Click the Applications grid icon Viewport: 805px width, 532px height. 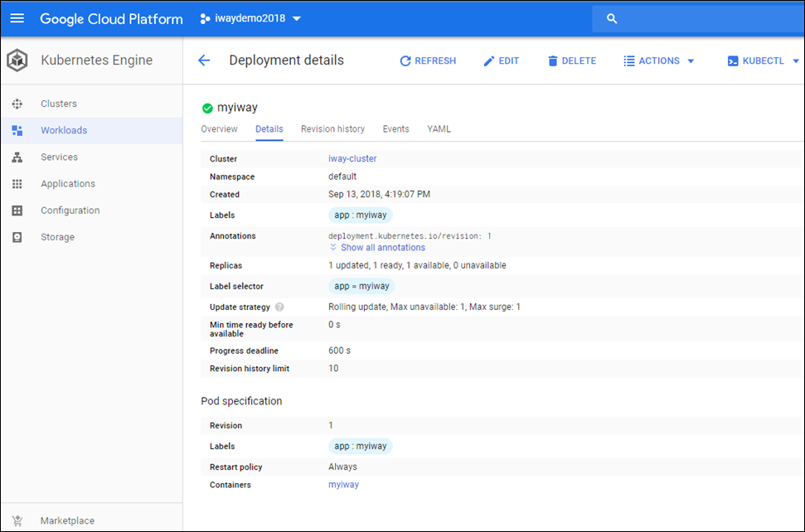tap(17, 184)
